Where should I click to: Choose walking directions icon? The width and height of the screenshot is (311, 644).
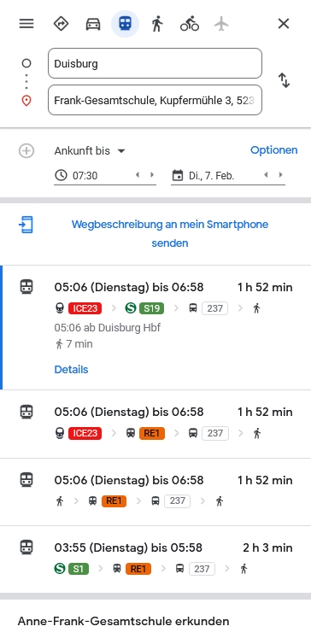157,24
